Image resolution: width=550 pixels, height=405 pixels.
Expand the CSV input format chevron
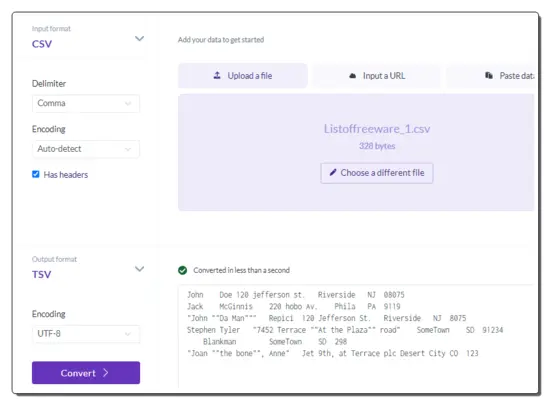(139, 38)
